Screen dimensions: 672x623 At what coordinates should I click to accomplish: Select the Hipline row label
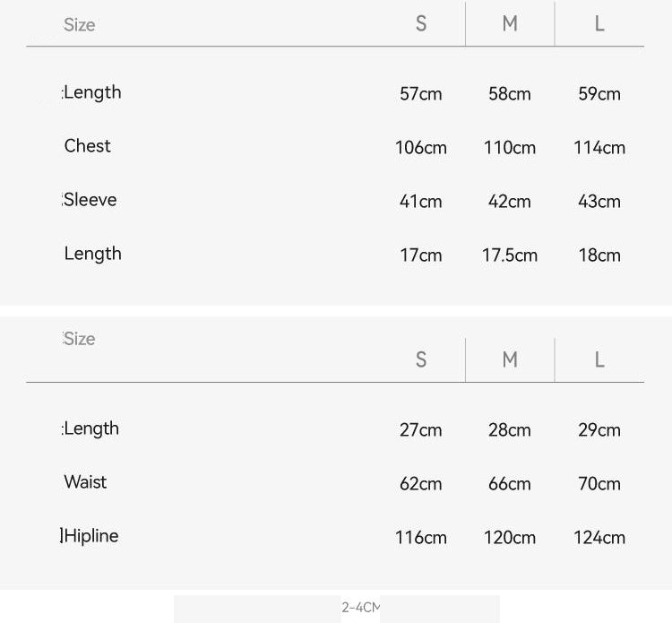pos(91,536)
